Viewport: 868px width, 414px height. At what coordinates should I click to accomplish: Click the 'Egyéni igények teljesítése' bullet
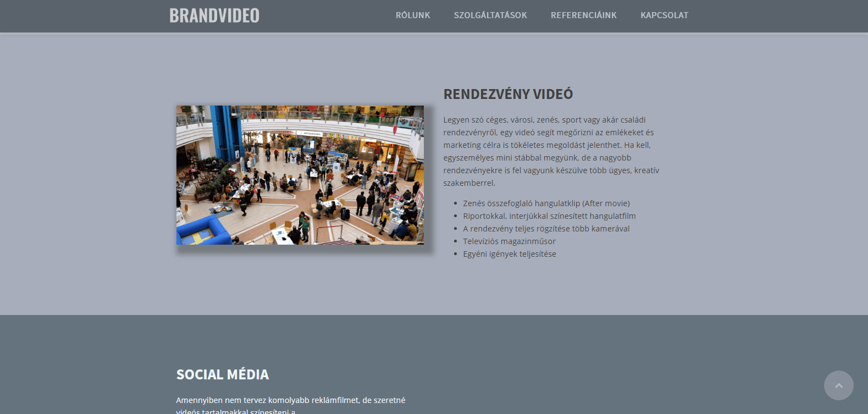pyautogui.click(x=509, y=254)
